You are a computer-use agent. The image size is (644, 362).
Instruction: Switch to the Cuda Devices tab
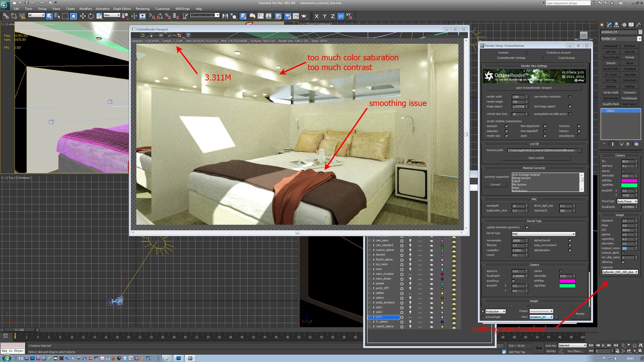[x=566, y=58]
